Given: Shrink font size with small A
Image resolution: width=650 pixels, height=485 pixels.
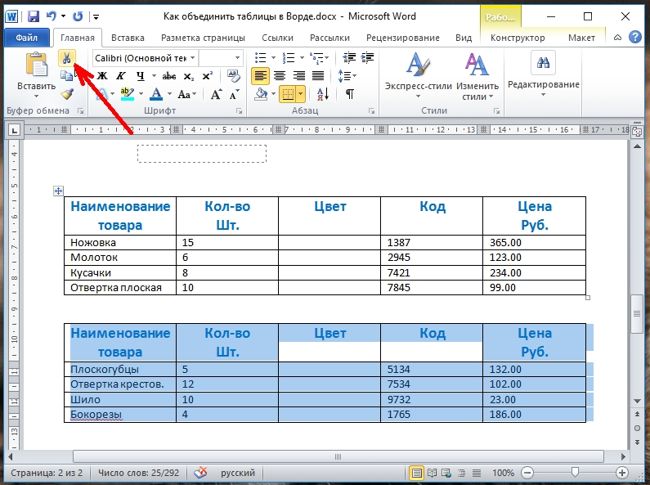Looking at the screenshot, I should click(234, 95).
